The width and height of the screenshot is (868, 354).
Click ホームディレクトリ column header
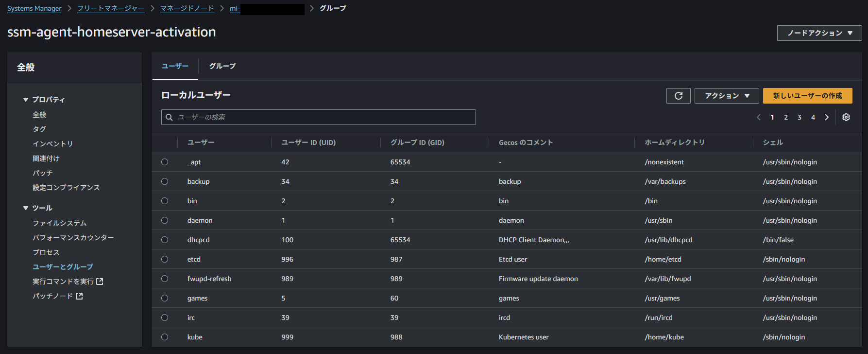pos(675,142)
